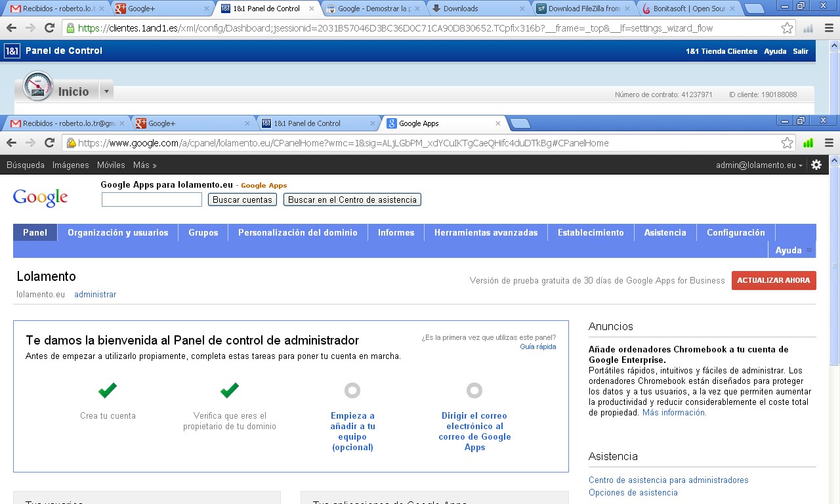Open Chrome menu in Google Apps window
Image resolution: width=840 pixels, height=504 pixels.
(x=828, y=142)
